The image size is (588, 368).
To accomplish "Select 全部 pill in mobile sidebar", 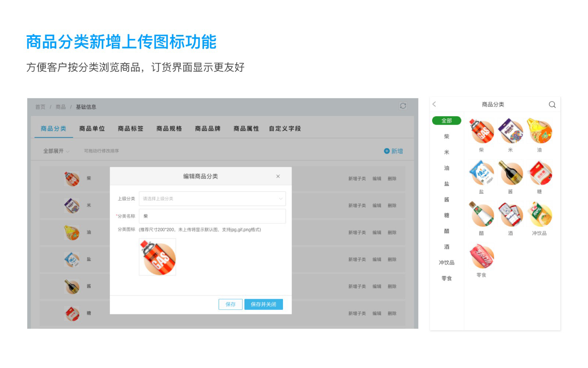I will (447, 121).
